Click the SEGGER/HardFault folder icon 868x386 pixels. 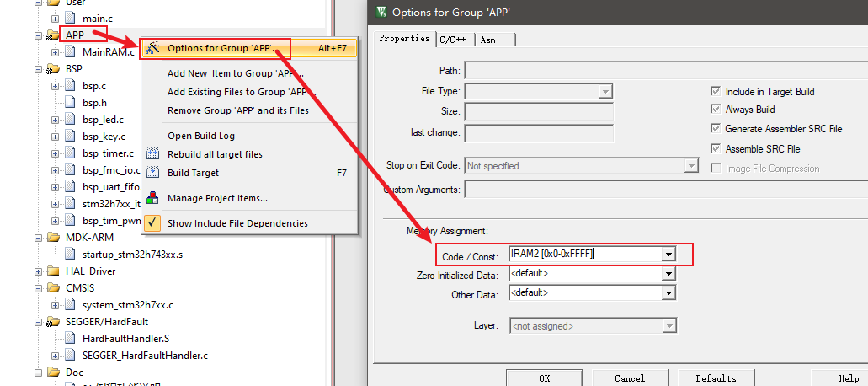click(52, 322)
